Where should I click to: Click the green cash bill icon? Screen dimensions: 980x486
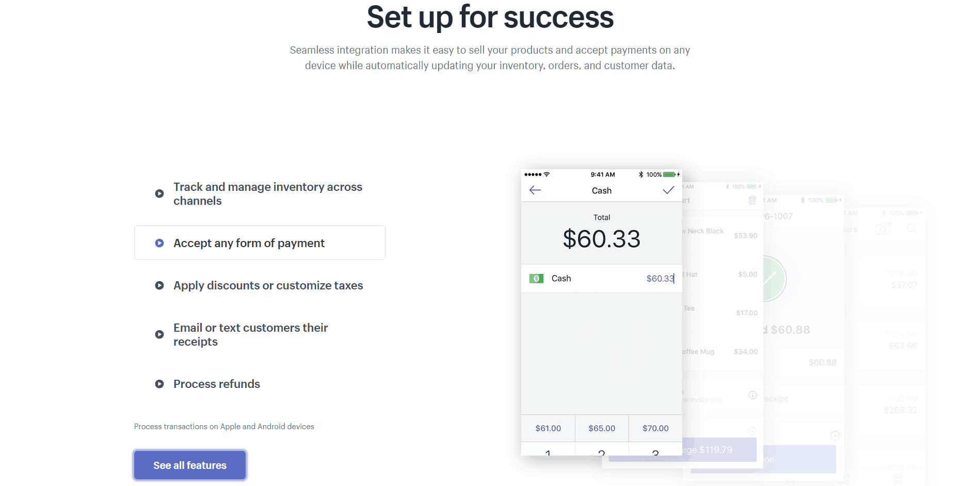[536, 279]
